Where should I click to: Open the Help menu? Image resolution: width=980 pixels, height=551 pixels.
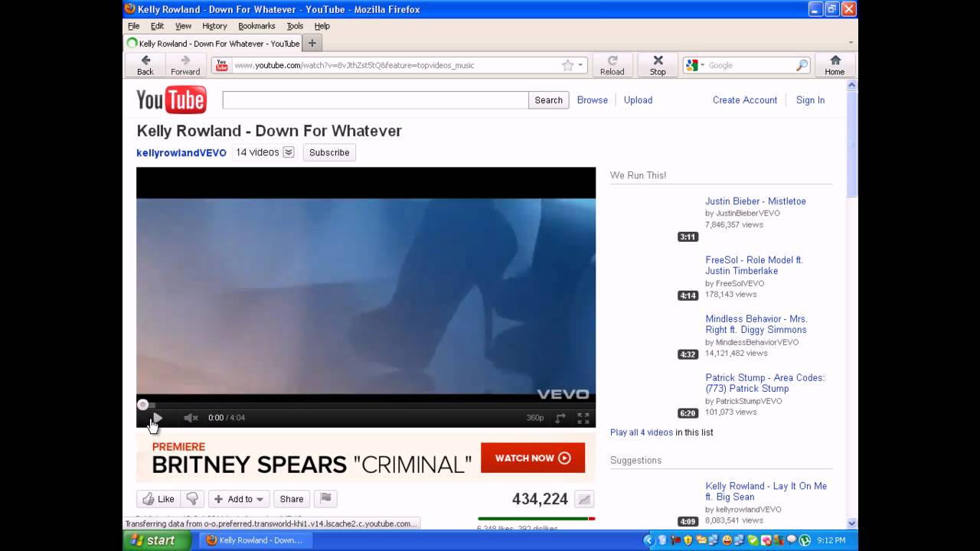(322, 26)
